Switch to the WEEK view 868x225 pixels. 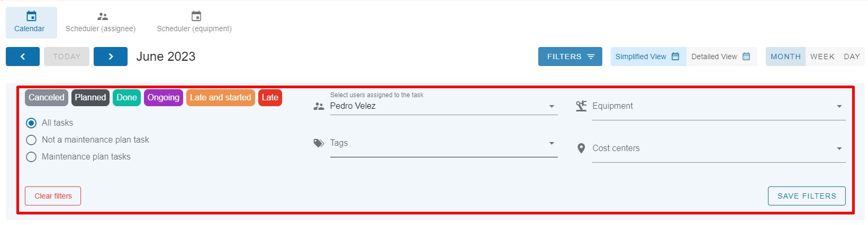[822, 57]
